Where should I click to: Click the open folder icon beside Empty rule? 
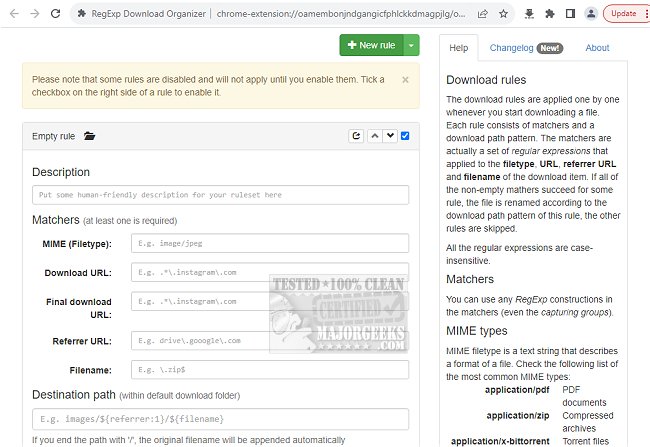pyautogui.click(x=90, y=136)
